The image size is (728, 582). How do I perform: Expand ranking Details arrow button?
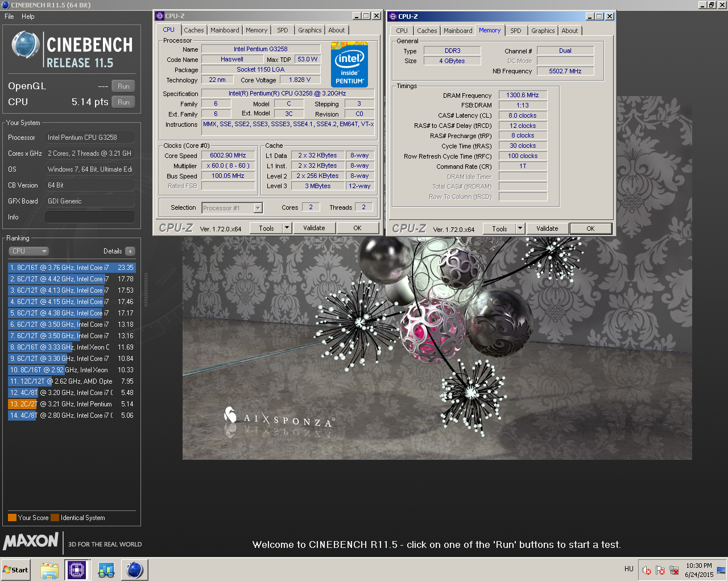click(130, 251)
